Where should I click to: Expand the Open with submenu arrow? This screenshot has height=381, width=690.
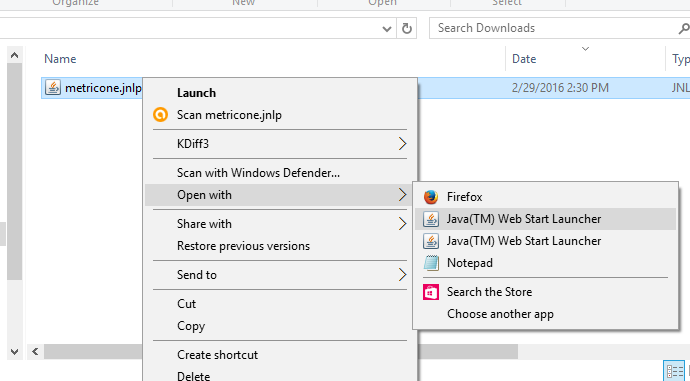point(402,194)
